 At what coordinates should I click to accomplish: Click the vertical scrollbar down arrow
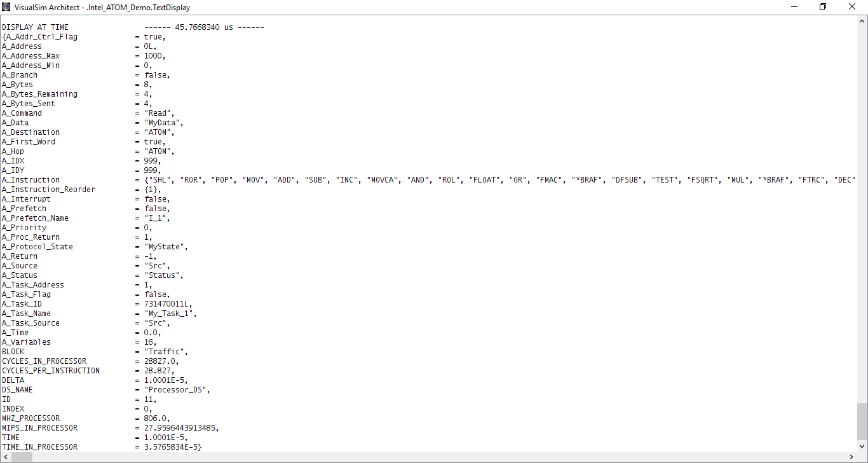coord(862,447)
